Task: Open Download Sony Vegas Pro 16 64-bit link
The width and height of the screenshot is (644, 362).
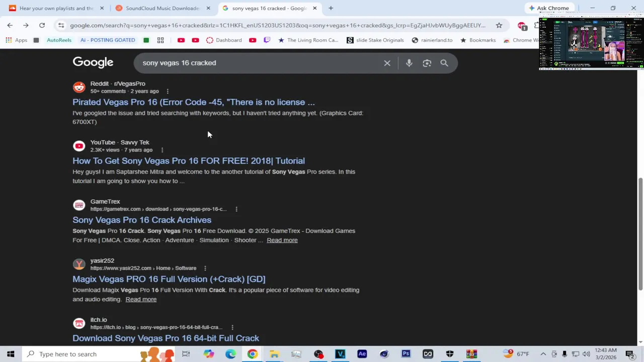Action: [x=166, y=338]
